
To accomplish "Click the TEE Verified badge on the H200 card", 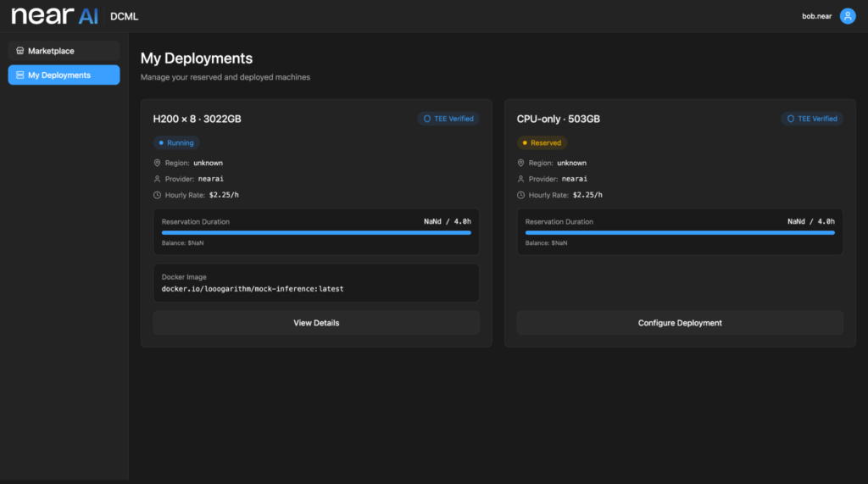I will coord(448,119).
